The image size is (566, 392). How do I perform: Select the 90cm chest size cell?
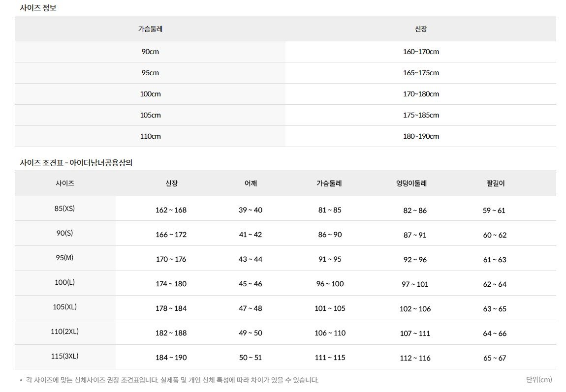(x=150, y=52)
